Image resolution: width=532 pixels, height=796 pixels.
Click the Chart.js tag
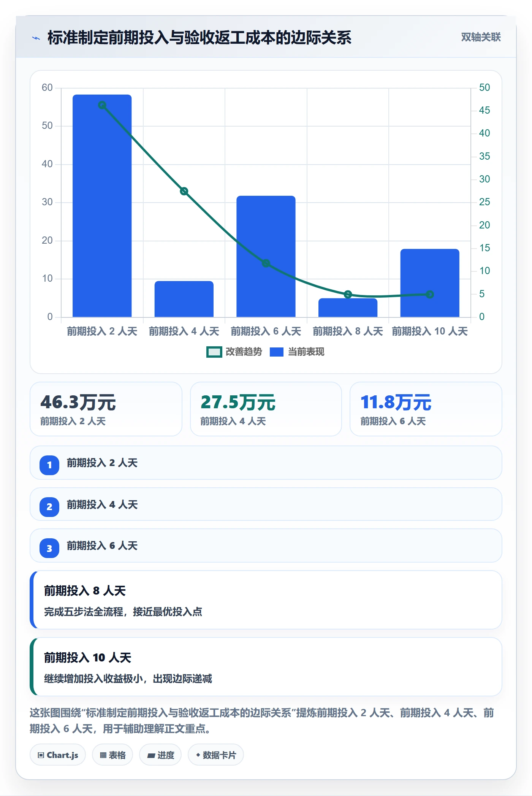pyautogui.click(x=58, y=755)
